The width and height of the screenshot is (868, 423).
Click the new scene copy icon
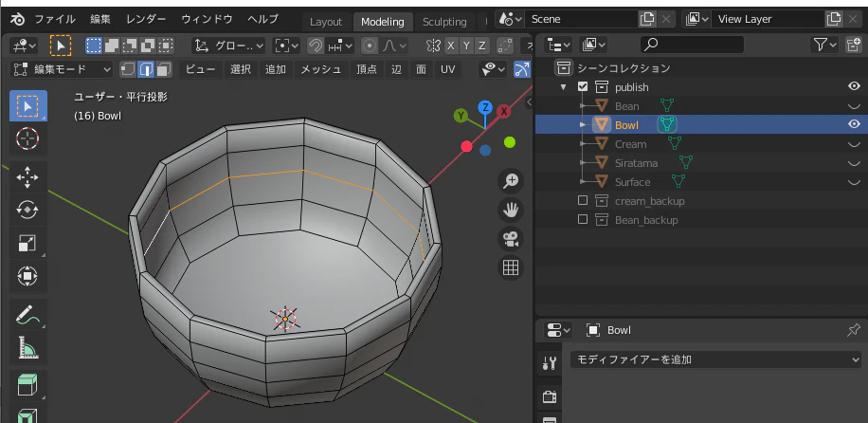point(647,19)
